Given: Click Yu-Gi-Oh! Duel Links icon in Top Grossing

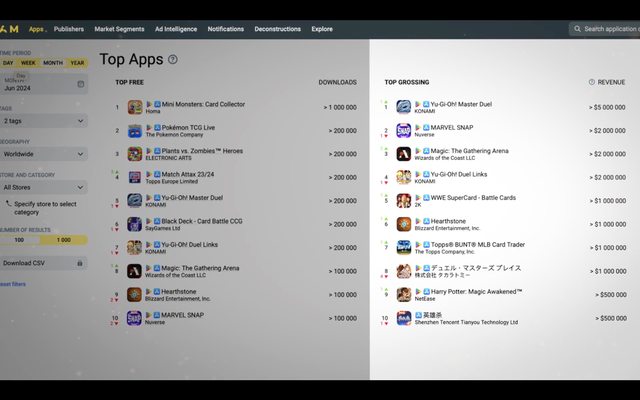Looking at the screenshot, I should (x=404, y=178).
